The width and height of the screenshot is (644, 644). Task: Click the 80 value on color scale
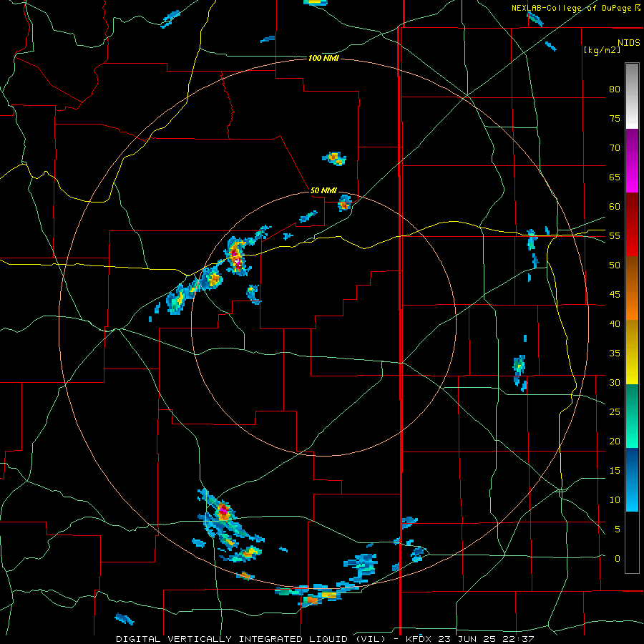point(615,89)
